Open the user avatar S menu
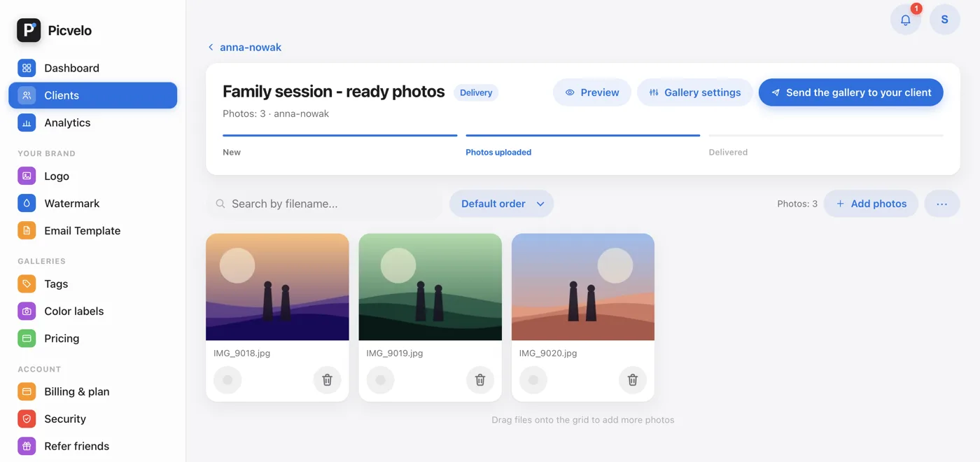 944,20
